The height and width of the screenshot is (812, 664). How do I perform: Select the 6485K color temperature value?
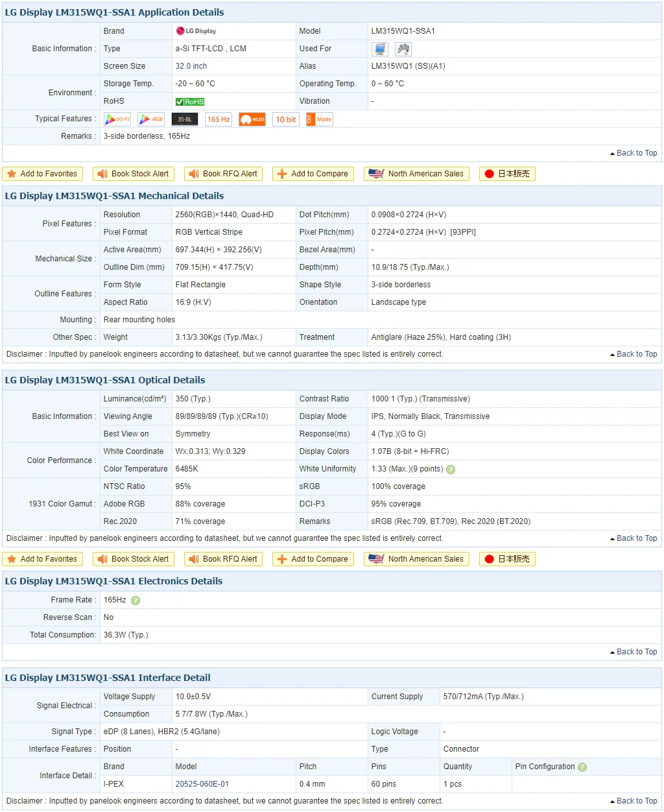(187, 469)
